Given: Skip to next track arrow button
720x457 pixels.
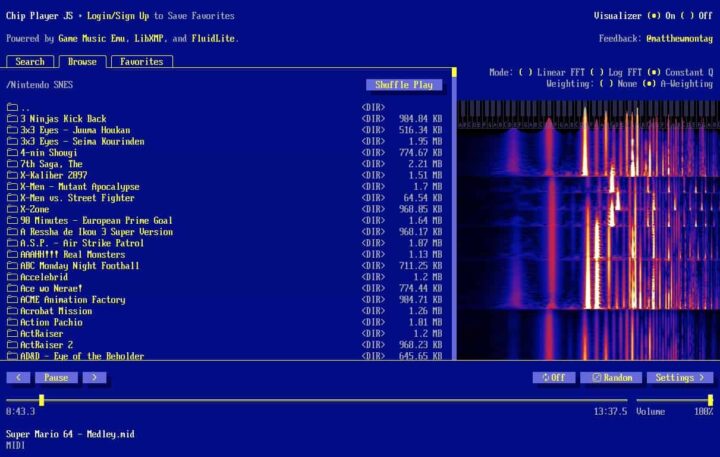Looking at the screenshot, I should click(94, 378).
